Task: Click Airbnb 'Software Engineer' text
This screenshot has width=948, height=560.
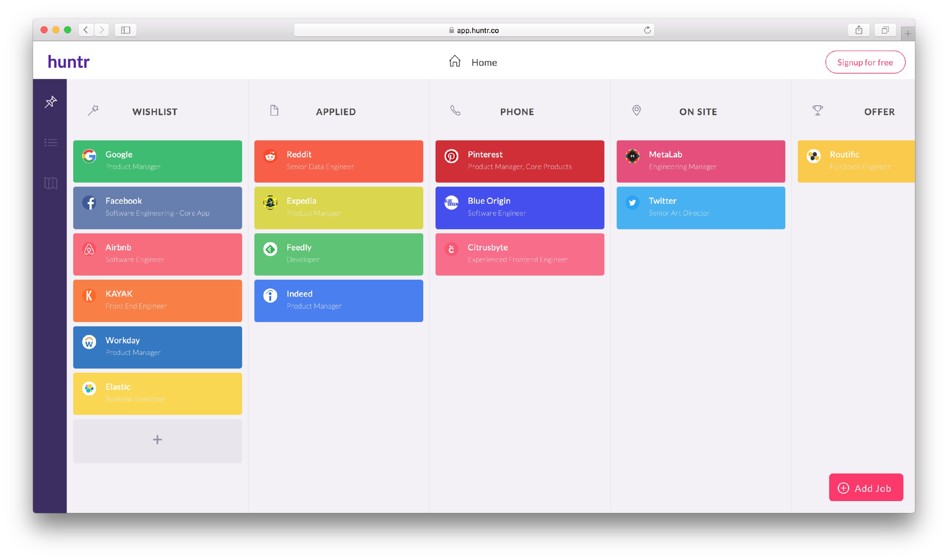Action: 135,260
